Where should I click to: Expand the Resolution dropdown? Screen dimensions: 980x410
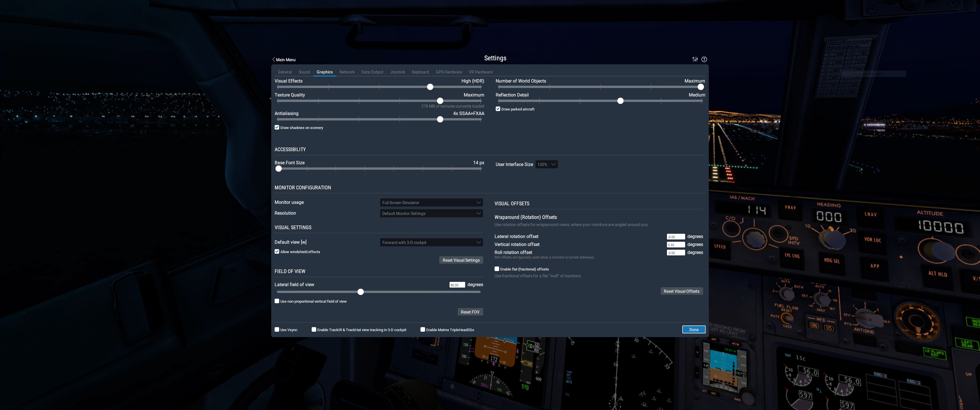(x=431, y=213)
